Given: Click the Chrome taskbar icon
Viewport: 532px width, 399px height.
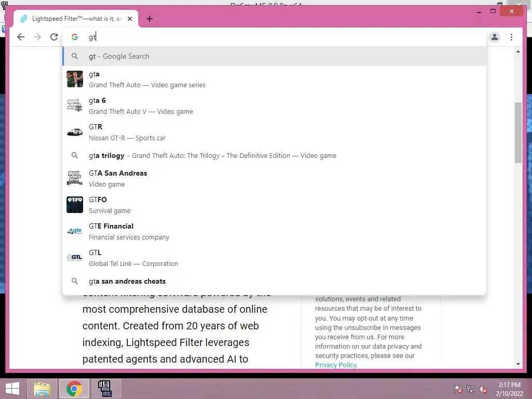Looking at the screenshot, I should click(x=74, y=389).
